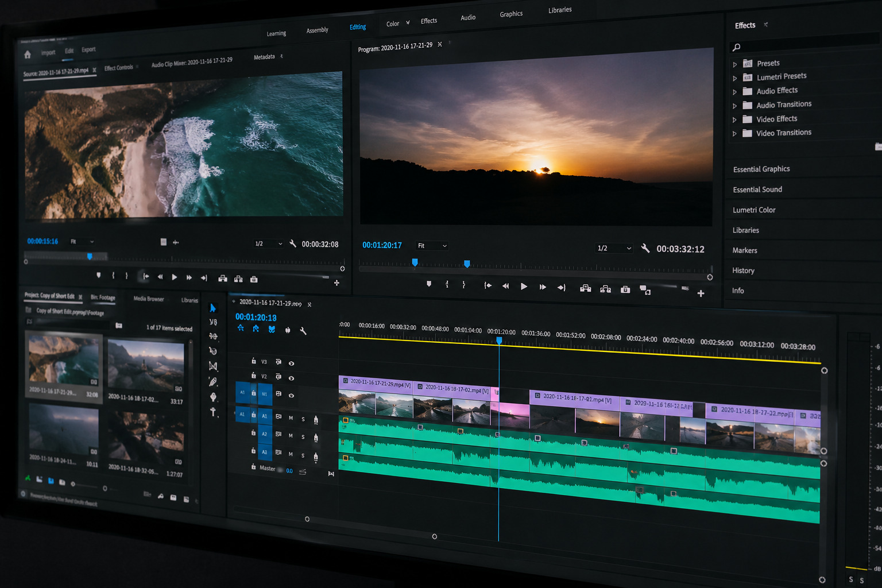Step forward one frame in Program monitor
The height and width of the screenshot is (588, 882).
click(543, 287)
